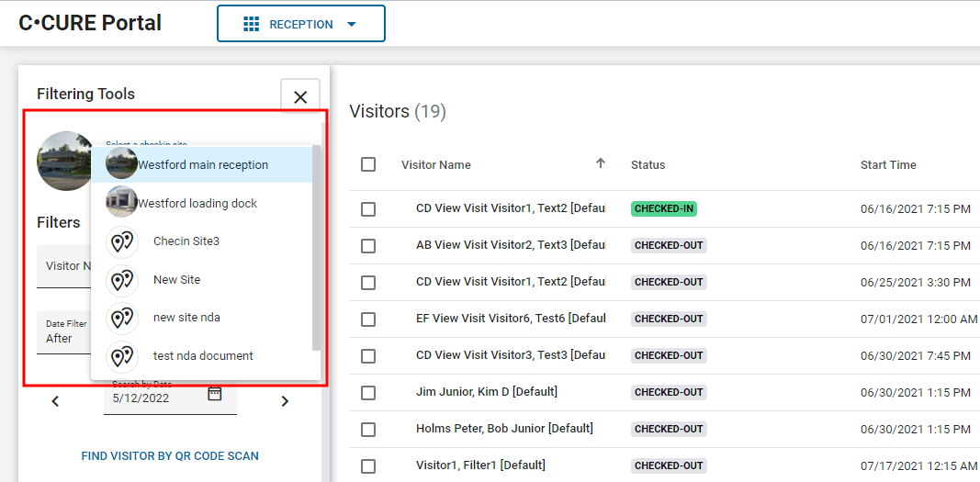This screenshot has width=980, height=482.
Task: Click Holms Peter, Bob Junior [Default] name
Action: [x=504, y=429]
